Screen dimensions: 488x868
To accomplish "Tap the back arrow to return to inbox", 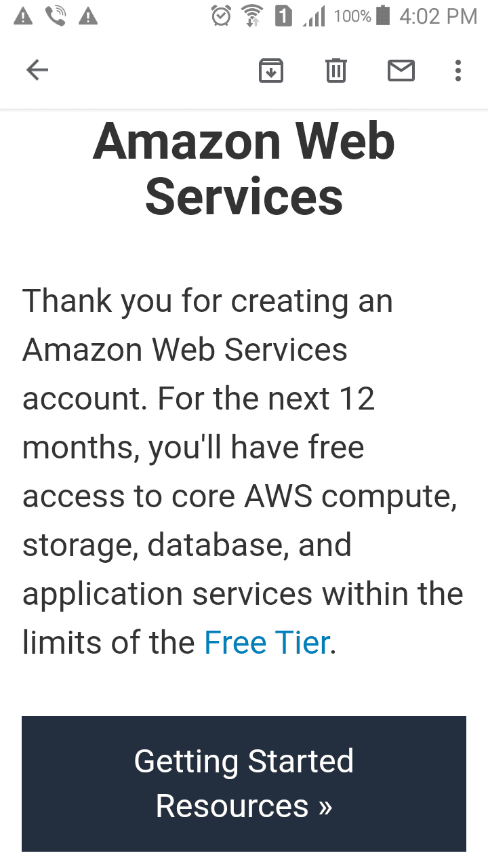I will point(37,70).
